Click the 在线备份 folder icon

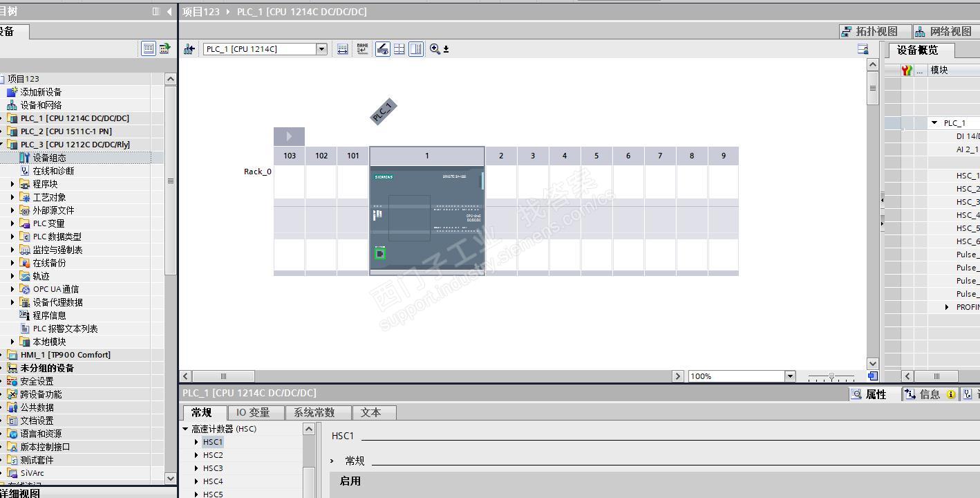click(x=25, y=263)
